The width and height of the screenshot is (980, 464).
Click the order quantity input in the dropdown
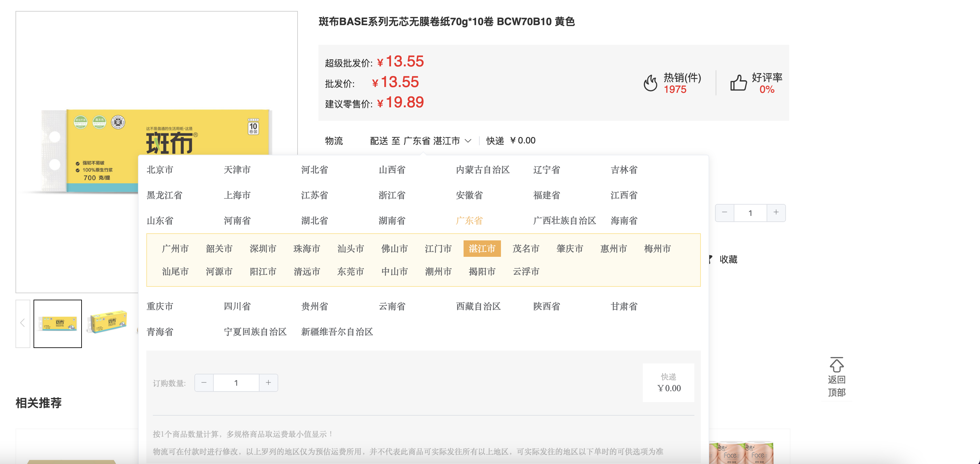click(236, 382)
